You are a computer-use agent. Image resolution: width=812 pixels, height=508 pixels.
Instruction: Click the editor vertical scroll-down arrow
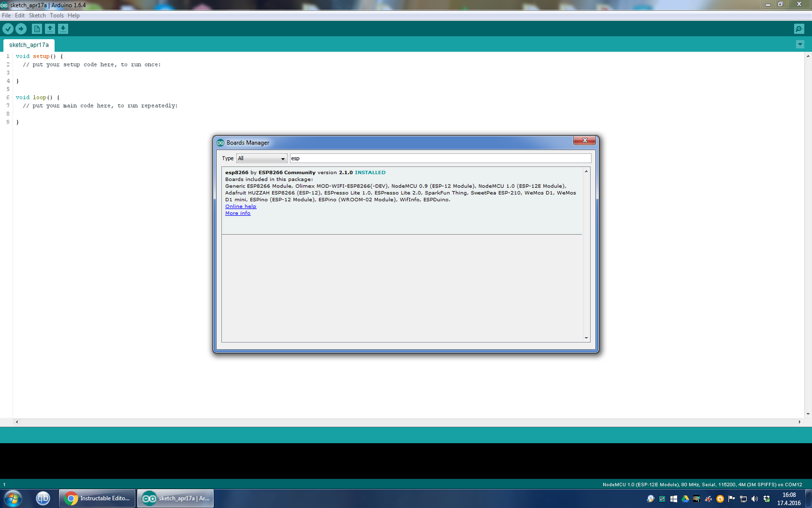808,414
